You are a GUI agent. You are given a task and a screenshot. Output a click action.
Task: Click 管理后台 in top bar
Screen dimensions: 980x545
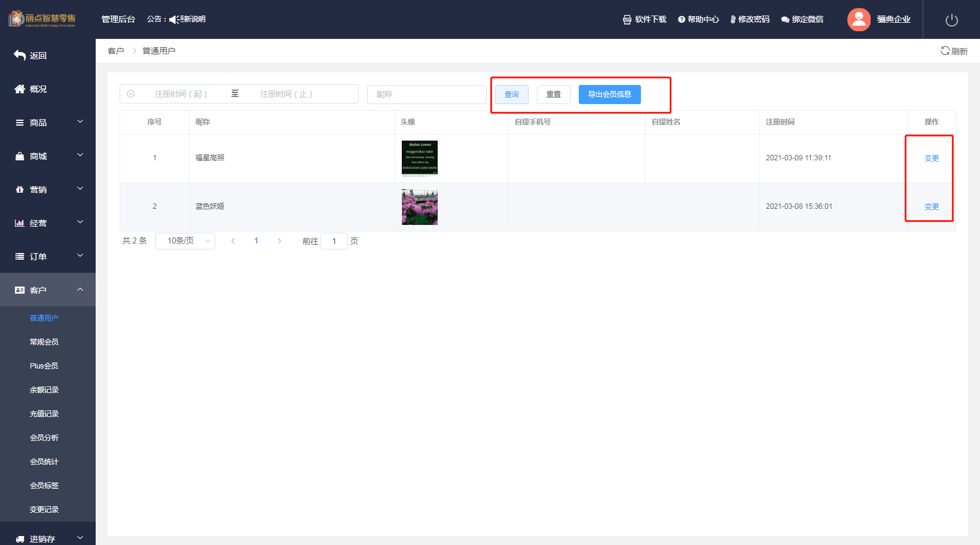click(118, 19)
